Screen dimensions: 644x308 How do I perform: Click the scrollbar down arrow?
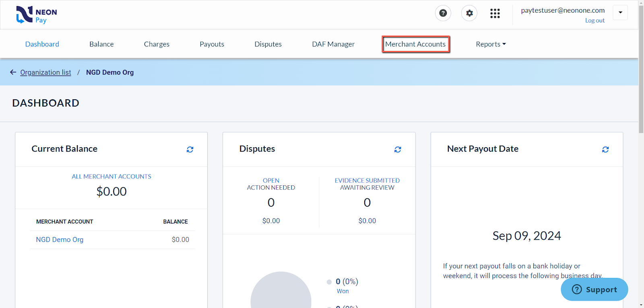click(x=641, y=305)
